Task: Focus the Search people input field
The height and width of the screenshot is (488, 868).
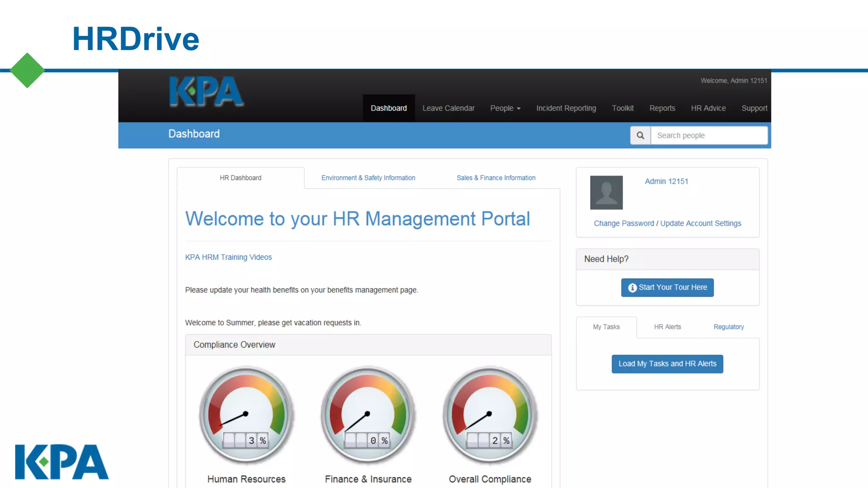Action: pos(709,136)
